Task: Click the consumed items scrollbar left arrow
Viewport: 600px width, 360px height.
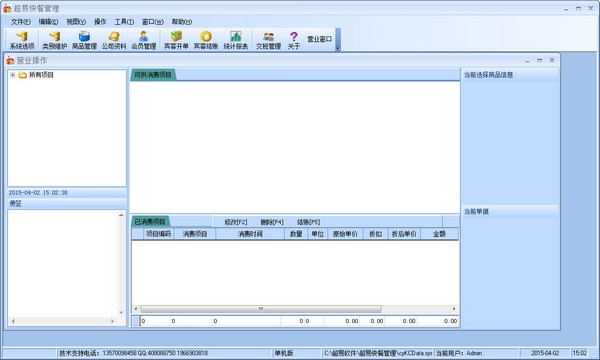Action: [x=136, y=309]
